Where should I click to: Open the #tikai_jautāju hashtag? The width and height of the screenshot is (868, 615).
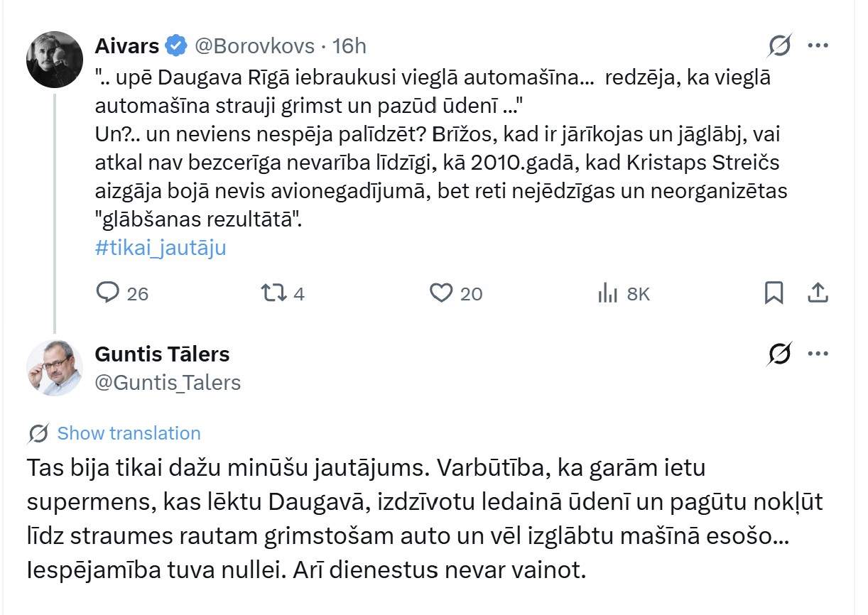[161, 248]
